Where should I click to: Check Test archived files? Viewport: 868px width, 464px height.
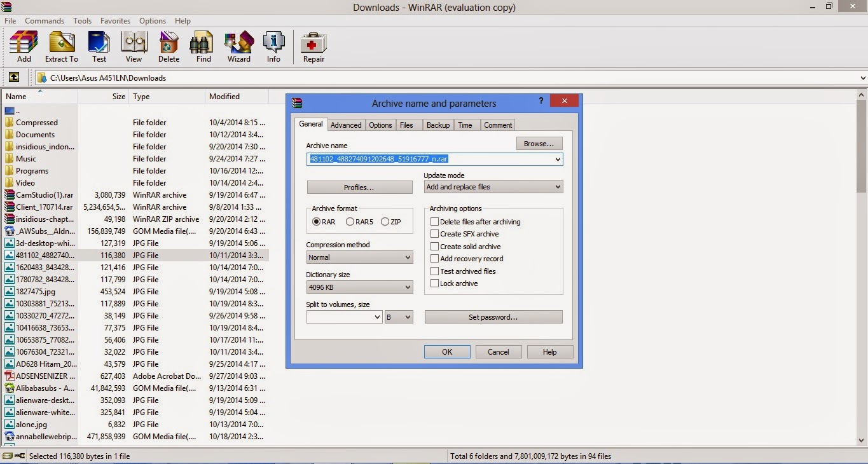[435, 271]
